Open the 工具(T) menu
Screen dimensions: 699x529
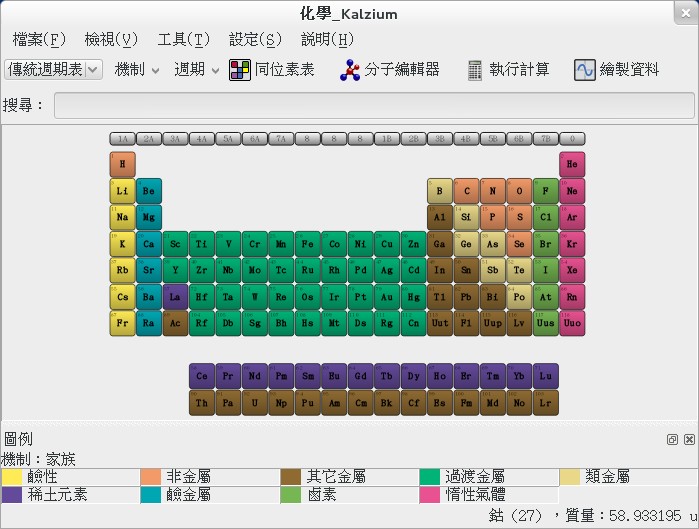click(x=183, y=39)
